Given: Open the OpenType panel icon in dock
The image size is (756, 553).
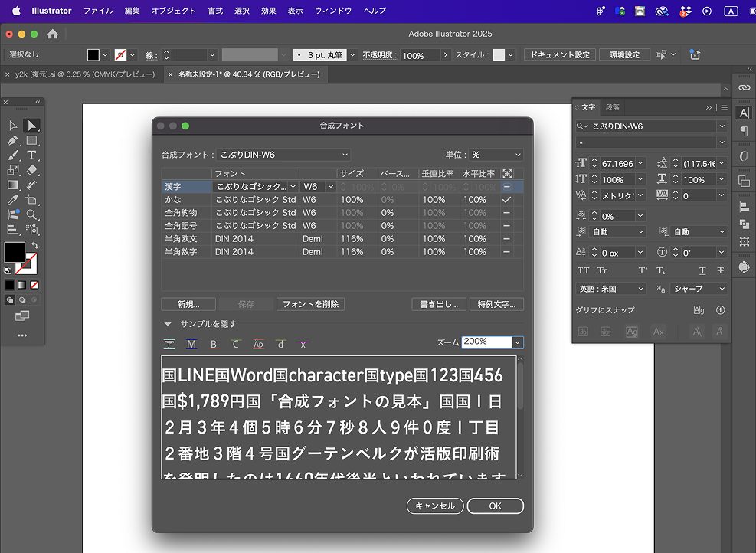Looking at the screenshot, I should [x=745, y=155].
